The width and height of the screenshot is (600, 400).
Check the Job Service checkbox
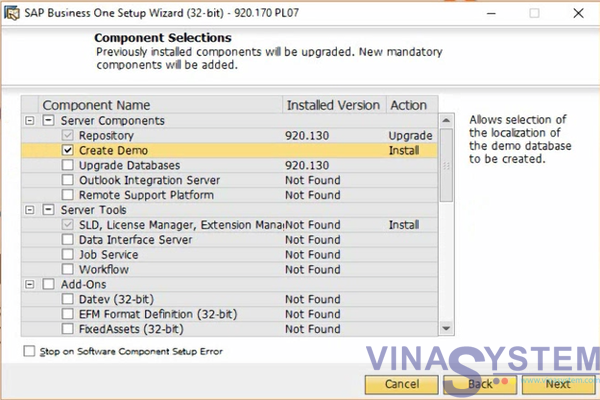click(x=67, y=255)
